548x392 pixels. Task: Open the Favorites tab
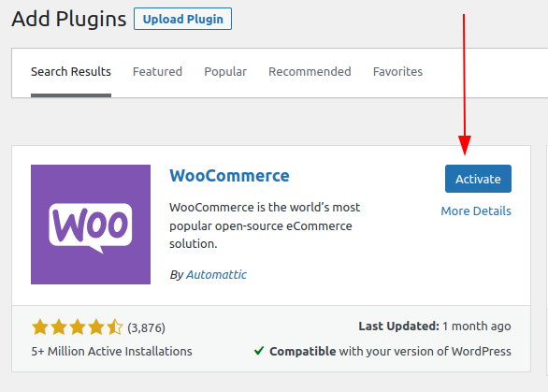[397, 72]
